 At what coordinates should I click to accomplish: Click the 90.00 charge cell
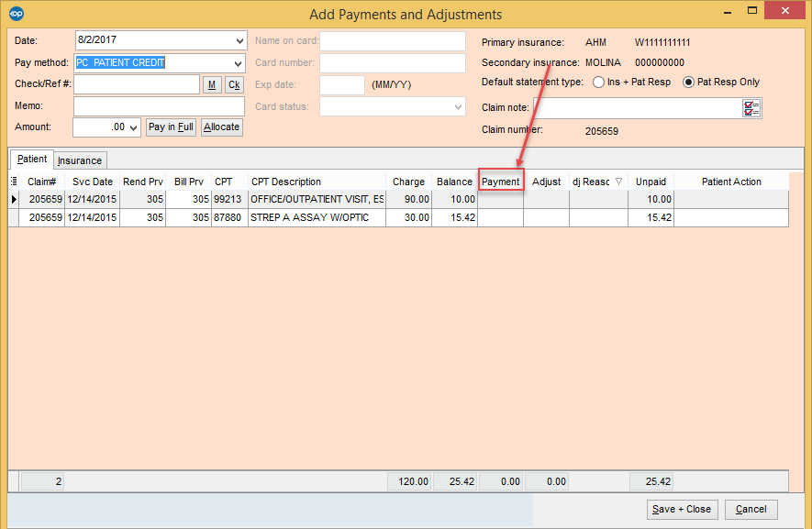click(408, 199)
